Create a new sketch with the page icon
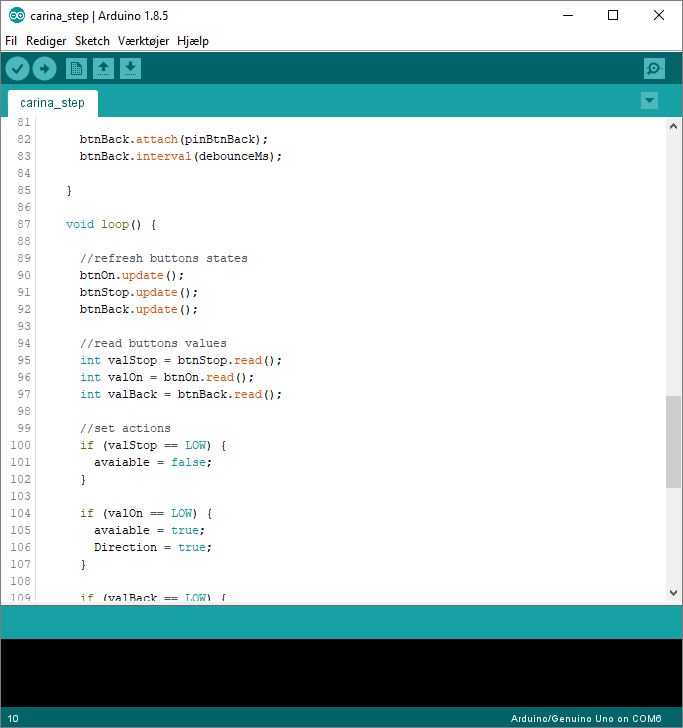This screenshot has height=728, width=683. pyautogui.click(x=76, y=69)
